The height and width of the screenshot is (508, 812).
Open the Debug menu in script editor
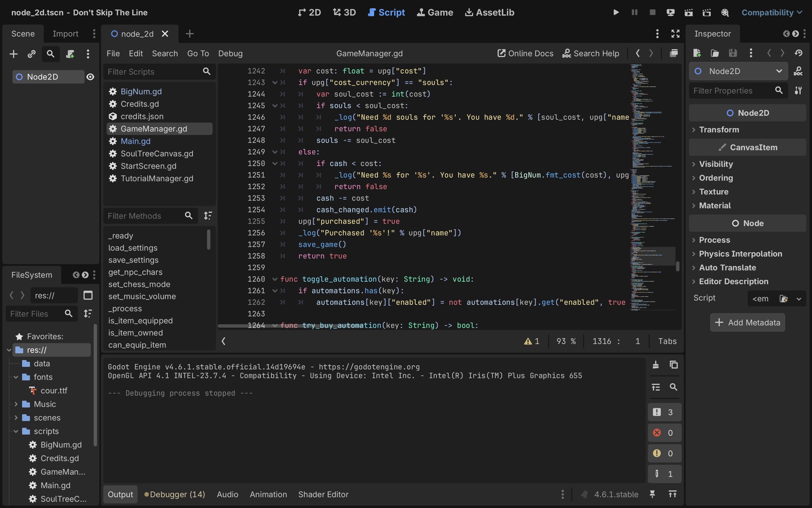(231, 53)
